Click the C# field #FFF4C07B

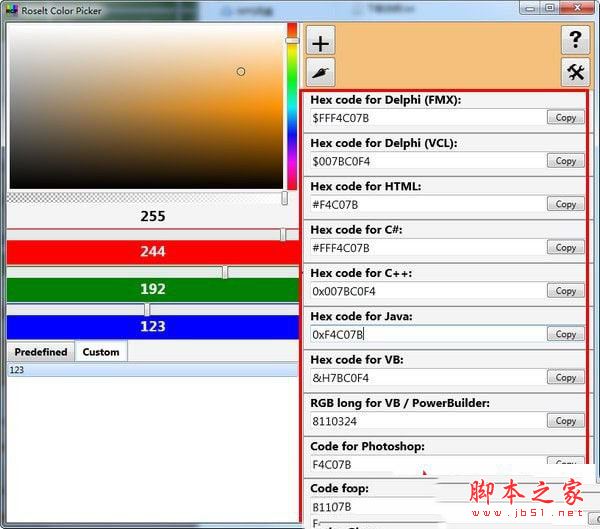coord(429,248)
